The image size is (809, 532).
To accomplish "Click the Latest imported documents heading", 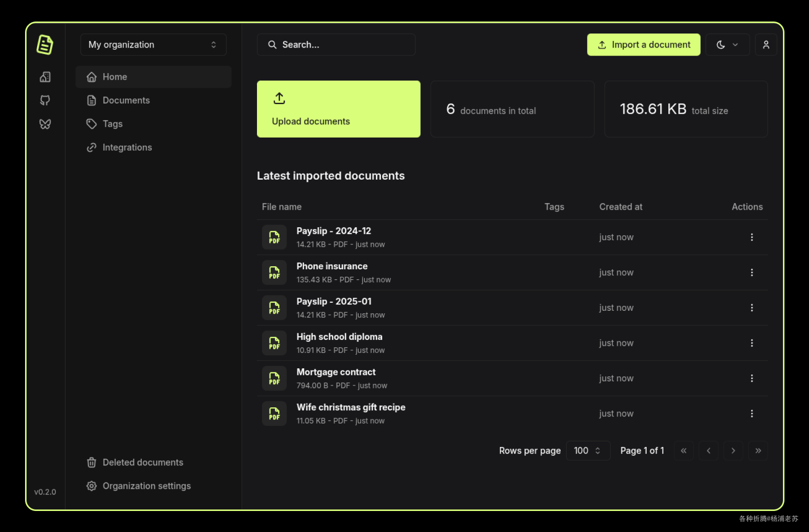I will 331,176.
